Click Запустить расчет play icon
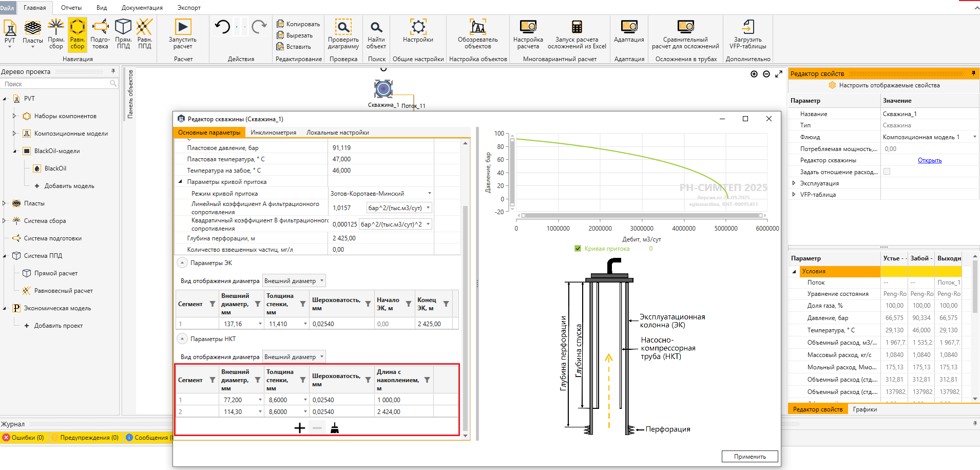Screen dimensions: 980x470 [183, 27]
